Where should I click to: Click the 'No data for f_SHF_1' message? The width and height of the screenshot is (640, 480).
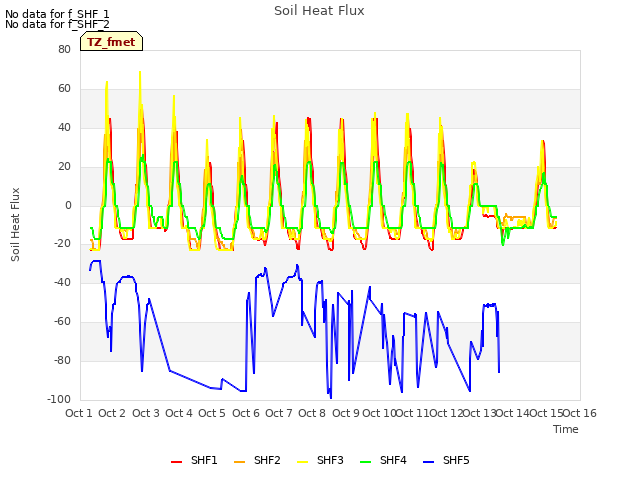click(57, 14)
